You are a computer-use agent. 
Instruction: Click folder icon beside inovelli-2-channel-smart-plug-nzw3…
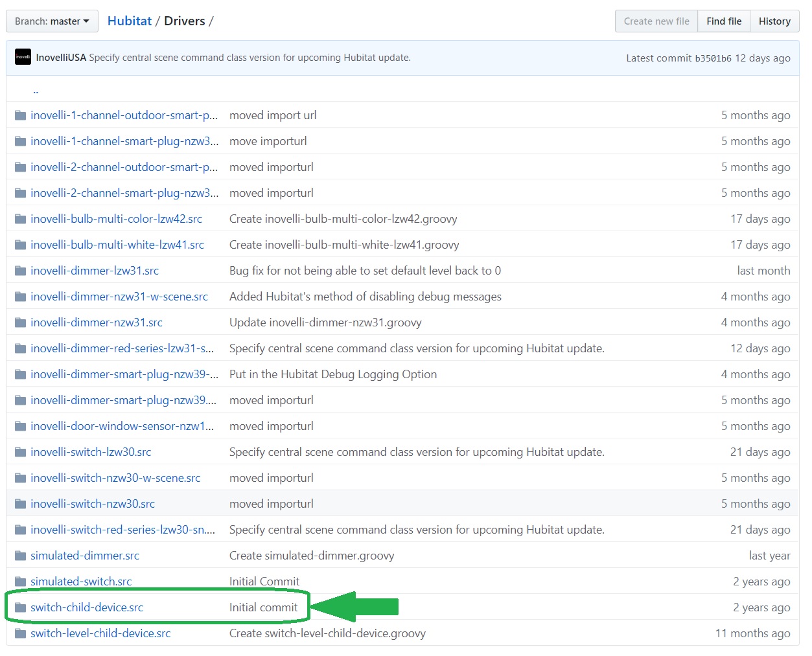point(20,193)
